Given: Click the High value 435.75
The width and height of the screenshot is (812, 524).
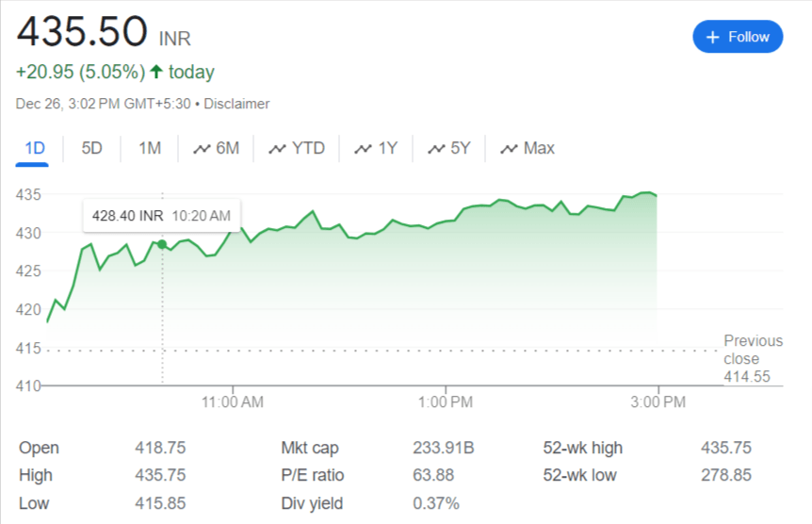Looking at the screenshot, I should pos(160,475).
